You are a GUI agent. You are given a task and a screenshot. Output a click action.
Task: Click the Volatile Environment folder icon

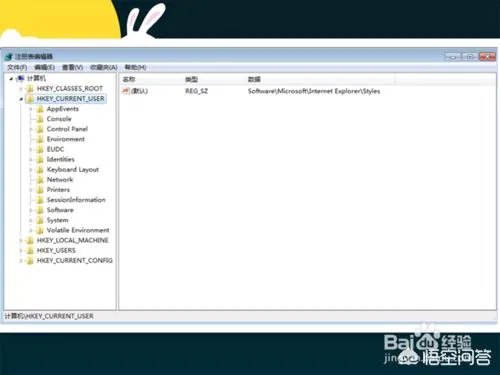[x=40, y=230]
